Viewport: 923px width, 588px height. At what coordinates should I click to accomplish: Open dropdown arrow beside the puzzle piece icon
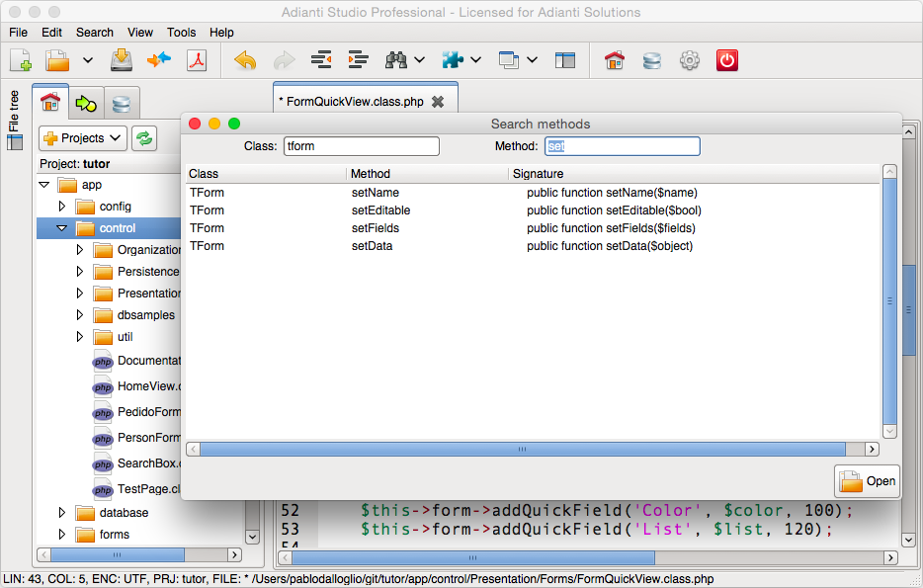pos(475,60)
